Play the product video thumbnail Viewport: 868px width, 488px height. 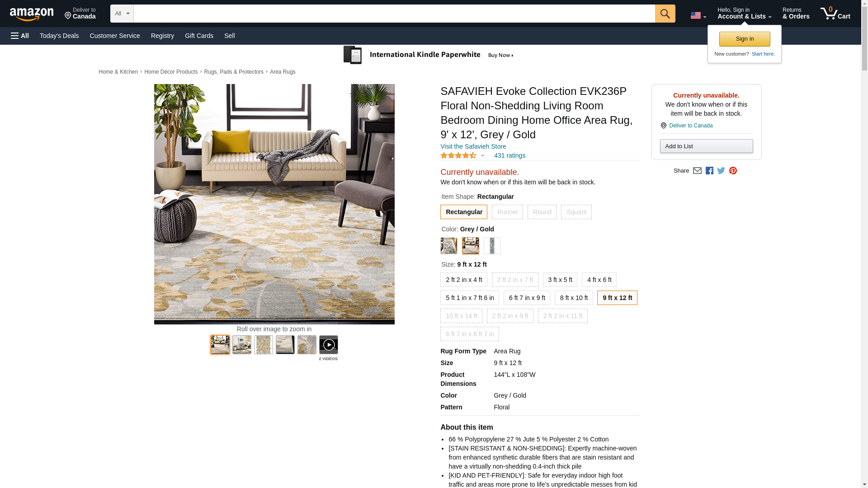(329, 345)
